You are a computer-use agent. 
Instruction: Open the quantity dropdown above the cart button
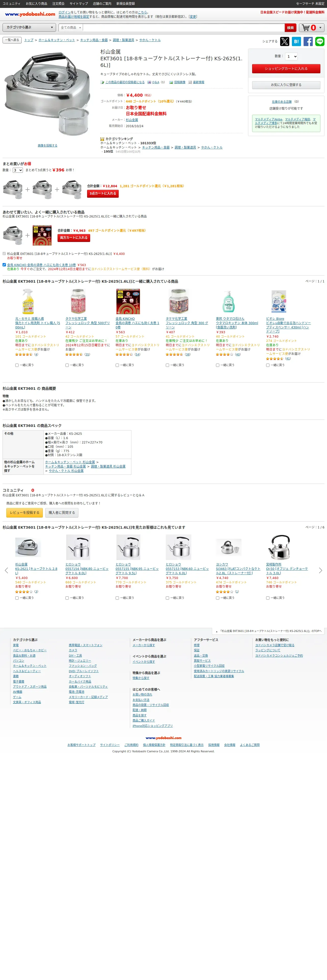[291, 56]
